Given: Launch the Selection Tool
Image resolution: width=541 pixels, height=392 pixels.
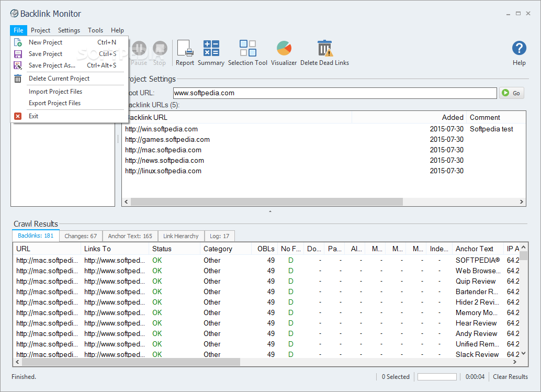Looking at the screenshot, I should tap(247, 53).
